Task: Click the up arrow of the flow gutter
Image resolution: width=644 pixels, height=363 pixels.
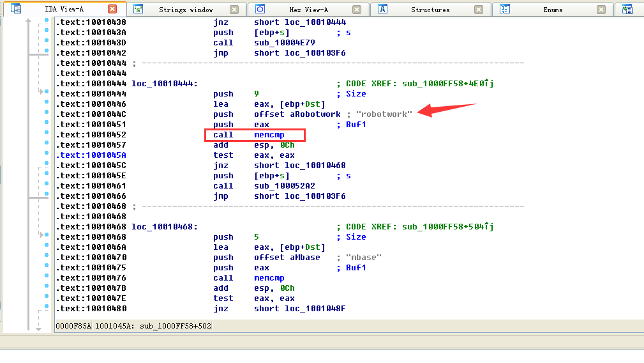Action: (x=28, y=20)
